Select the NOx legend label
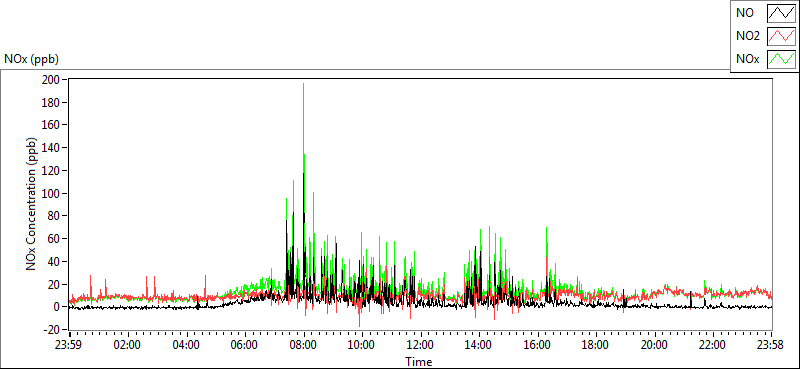 [747, 60]
